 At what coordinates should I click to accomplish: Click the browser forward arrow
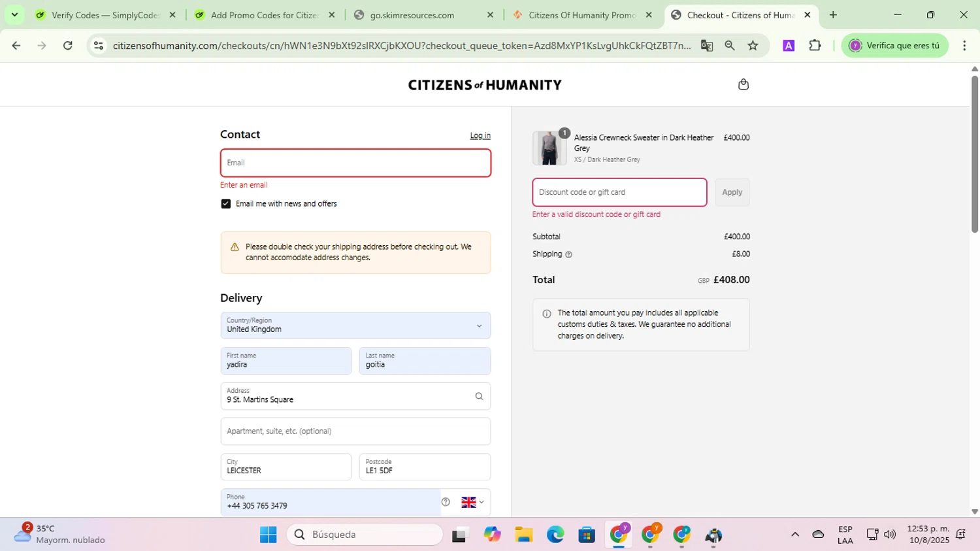click(x=42, y=46)
